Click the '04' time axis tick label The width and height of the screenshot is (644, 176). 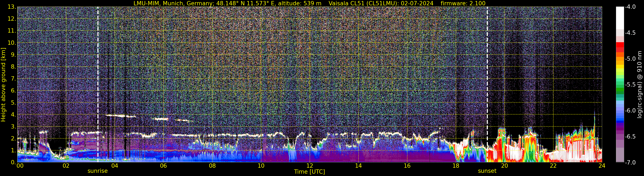coord(114,166)
